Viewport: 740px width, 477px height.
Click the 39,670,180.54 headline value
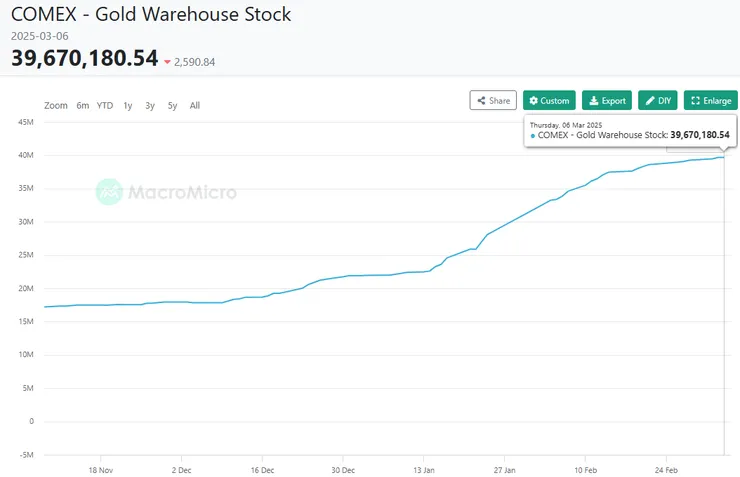point(85,58)
